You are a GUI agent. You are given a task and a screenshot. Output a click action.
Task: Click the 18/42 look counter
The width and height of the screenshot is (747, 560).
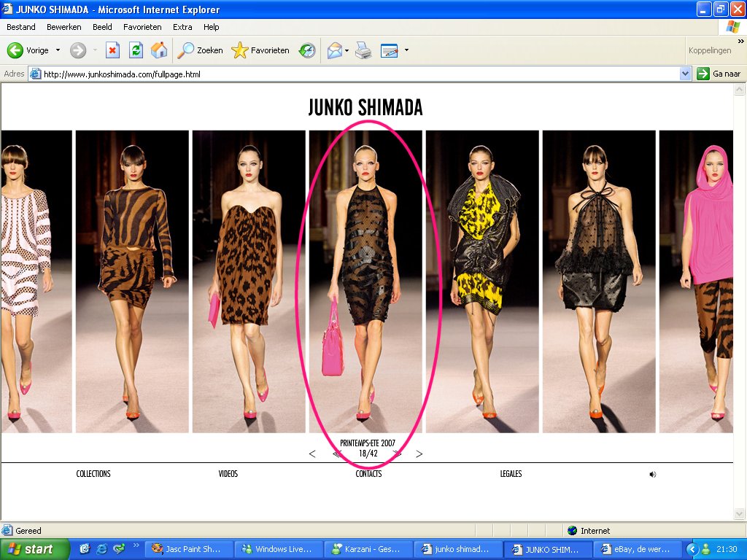pos(368,454)
